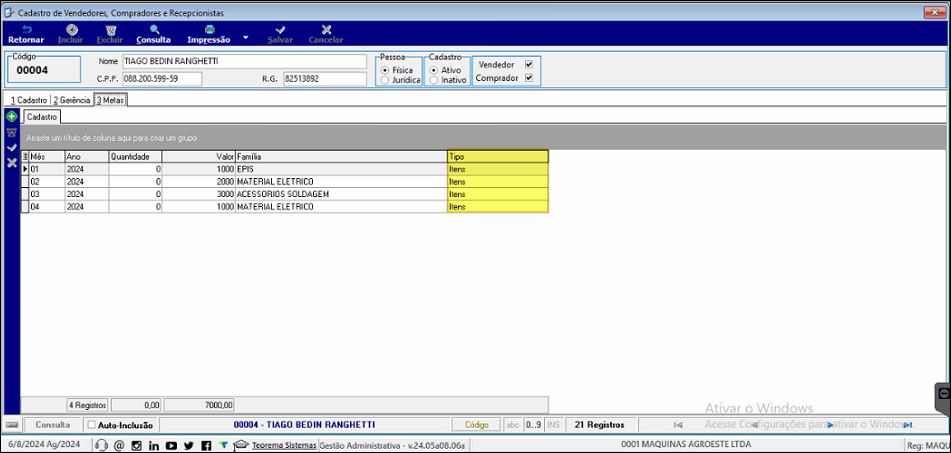Select the Inativo radio button
This screenshot has height=453, width=951.
[434, 80]
